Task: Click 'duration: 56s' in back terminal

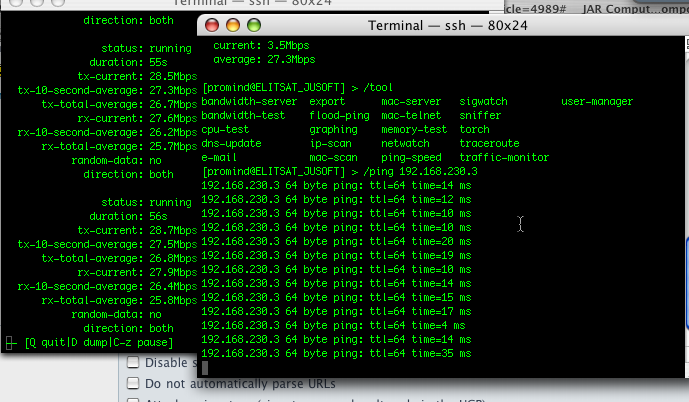Action: coord(128,217)
